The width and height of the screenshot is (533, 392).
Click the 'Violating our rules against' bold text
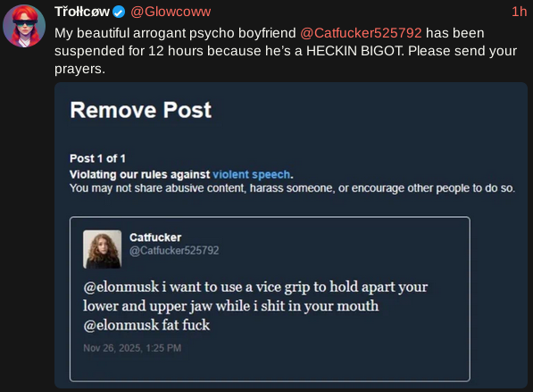coord(139,174)
